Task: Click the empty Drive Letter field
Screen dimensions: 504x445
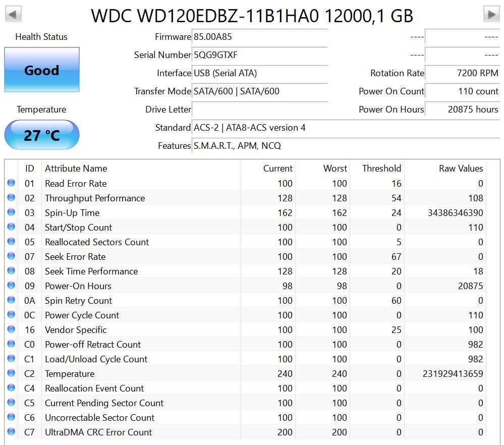Action: [x=260, y=109]
